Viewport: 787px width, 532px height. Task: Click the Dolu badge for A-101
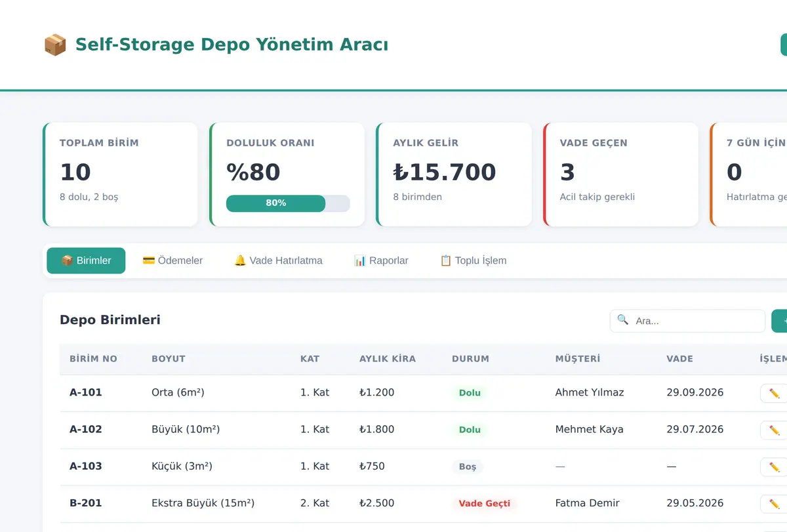[x=470, y=393]
